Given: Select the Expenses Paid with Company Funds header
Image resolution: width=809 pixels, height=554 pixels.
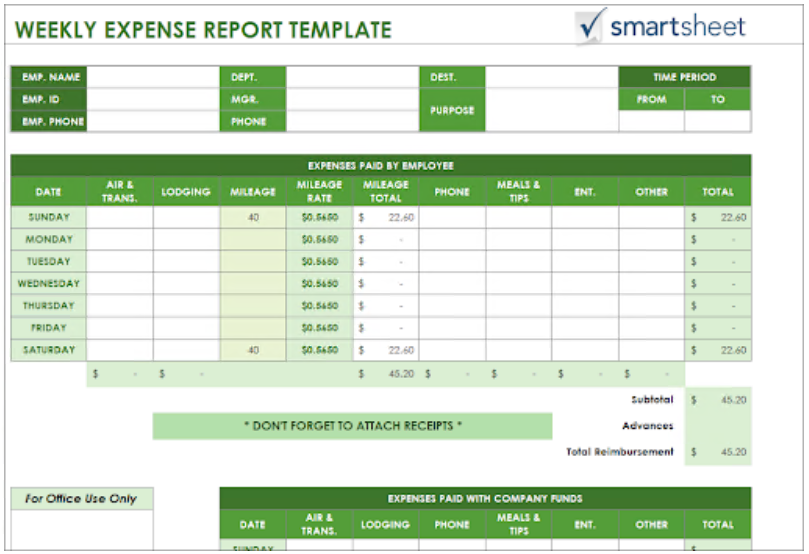Looking at the screenshot, I should (485, 498).
